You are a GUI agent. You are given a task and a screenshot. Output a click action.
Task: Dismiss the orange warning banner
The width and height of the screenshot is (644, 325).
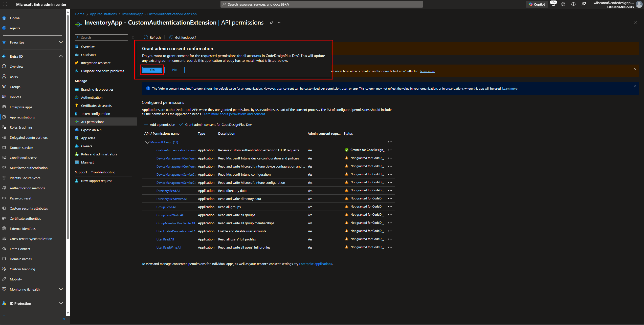(x=635, y=69)
